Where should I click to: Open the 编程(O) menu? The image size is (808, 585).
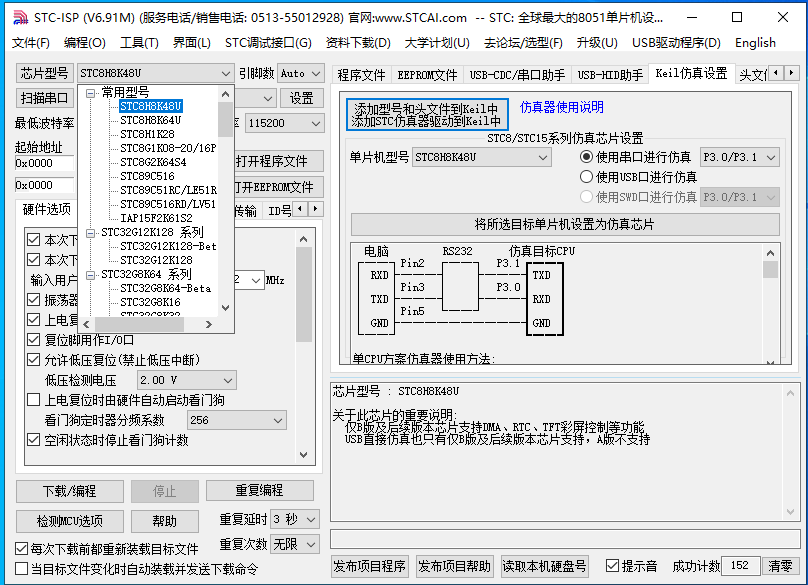point(85,43)
